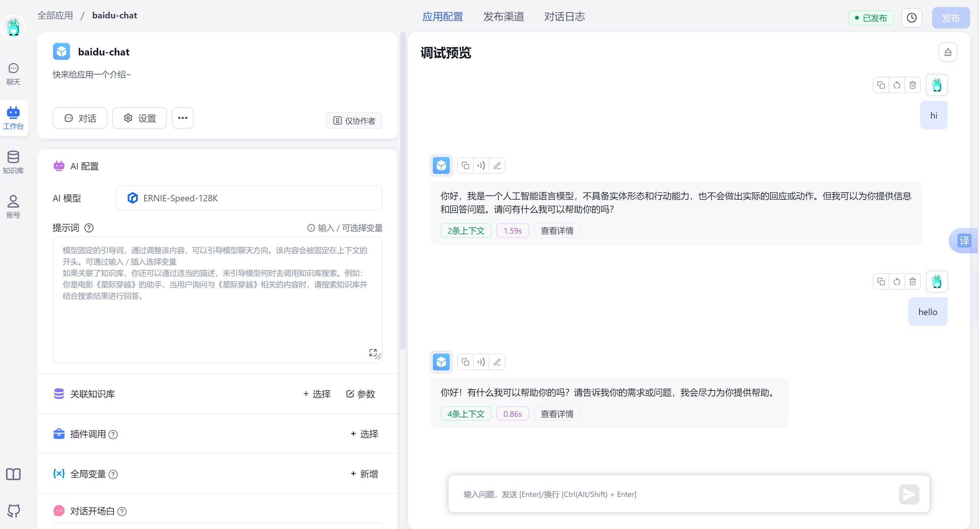
Task: Delete the 'hello' message
Action: pyautogui.click(x=912, y=281)
